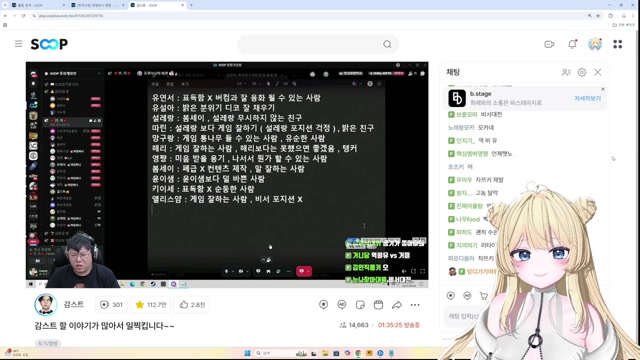Bookmark this page with the star
This screenshot has height=360, width=640.
[x=598, y=16]
